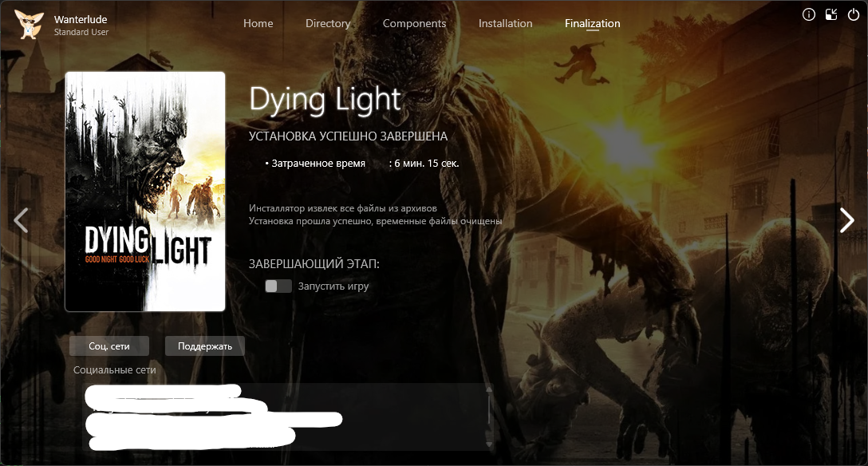The height and width of the screenshot is (466, 868).
Task: Toggle the Запустить игру switch
Action: click(278, 286)
